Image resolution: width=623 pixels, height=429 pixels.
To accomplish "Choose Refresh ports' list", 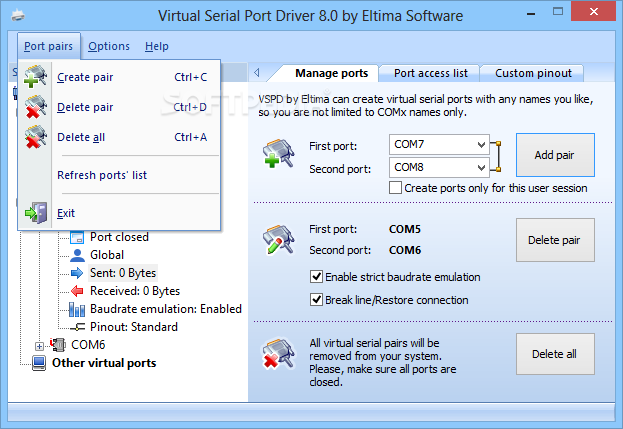I will pos(119,175).
